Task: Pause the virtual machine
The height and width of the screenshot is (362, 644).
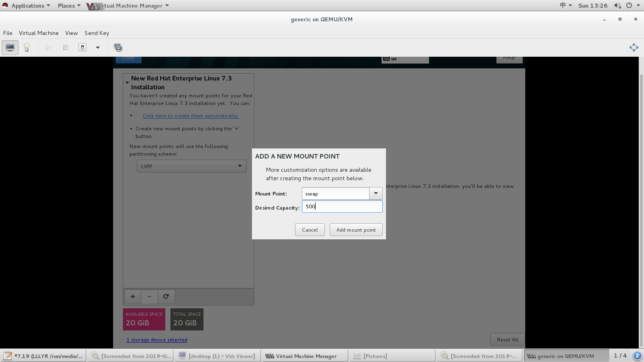Action: click(x=66, y=47)
